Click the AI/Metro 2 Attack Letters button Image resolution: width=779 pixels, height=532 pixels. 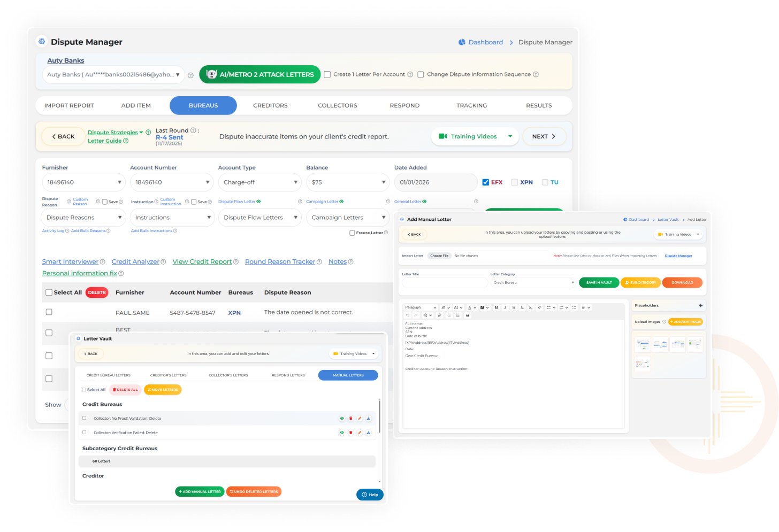[259, 75]
